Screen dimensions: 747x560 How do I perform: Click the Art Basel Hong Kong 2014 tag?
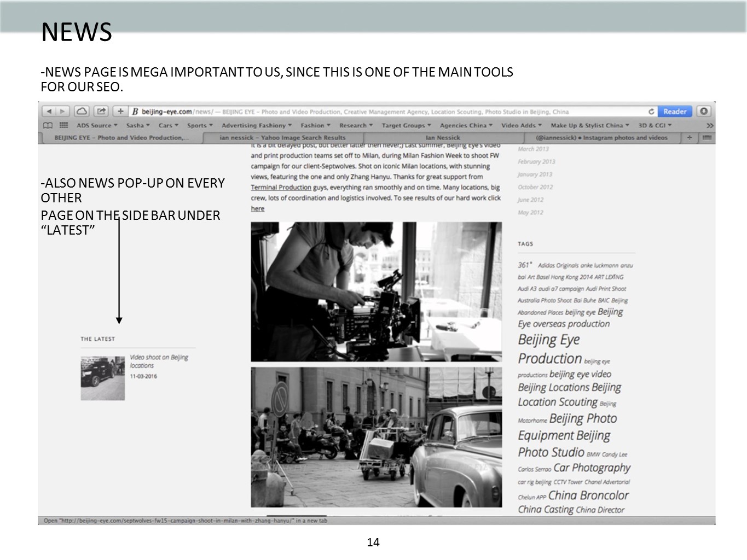(x=561, y=277)
